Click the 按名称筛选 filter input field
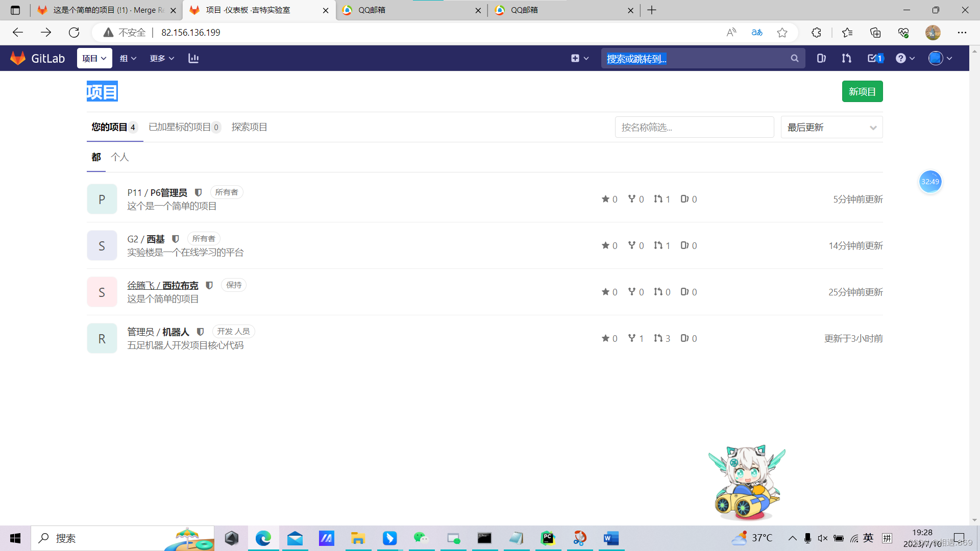Image resolution: width=980 pixels, height=551 pixels. pyautogui.click(x=694, y=128)
